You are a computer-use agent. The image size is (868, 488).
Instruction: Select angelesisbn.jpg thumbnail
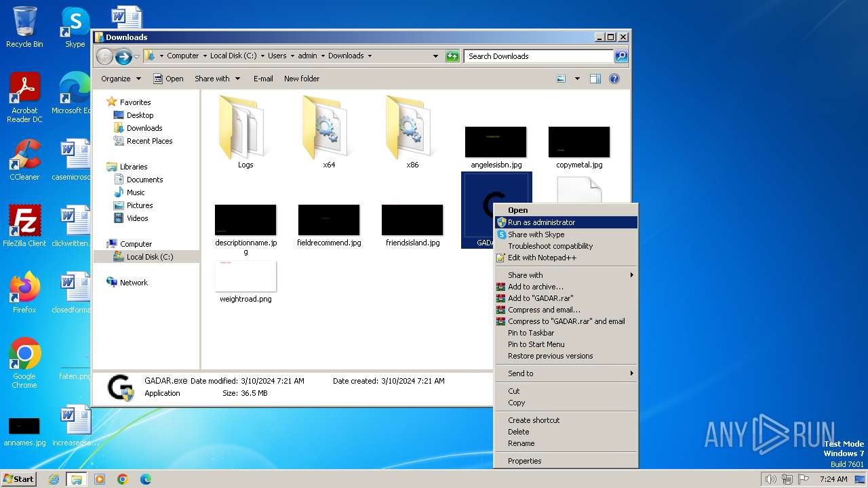click(x=496, y=147)
